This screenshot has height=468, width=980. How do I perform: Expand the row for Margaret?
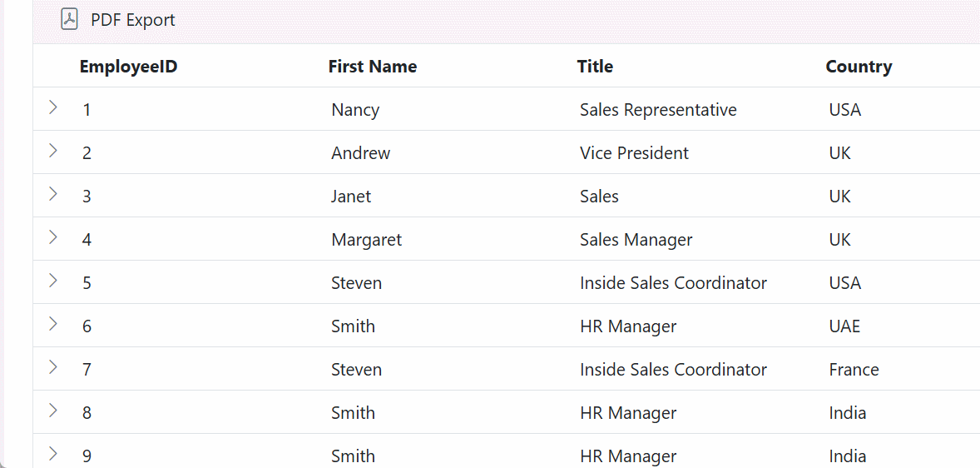(x=53, y=236)
